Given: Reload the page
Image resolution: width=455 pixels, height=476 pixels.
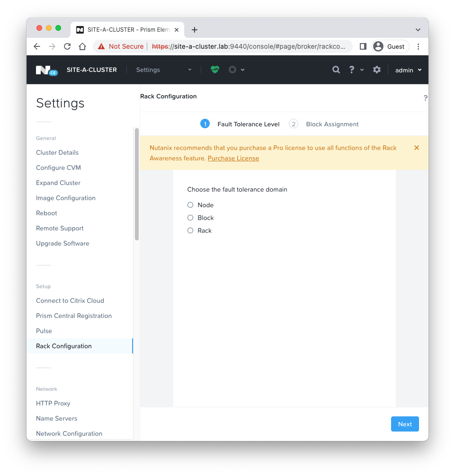Looking at the screenshot, I should [67, 46].
